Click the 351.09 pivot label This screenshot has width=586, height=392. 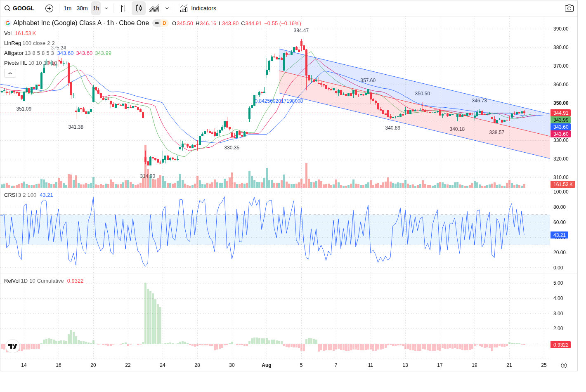(x=24, y=109)
